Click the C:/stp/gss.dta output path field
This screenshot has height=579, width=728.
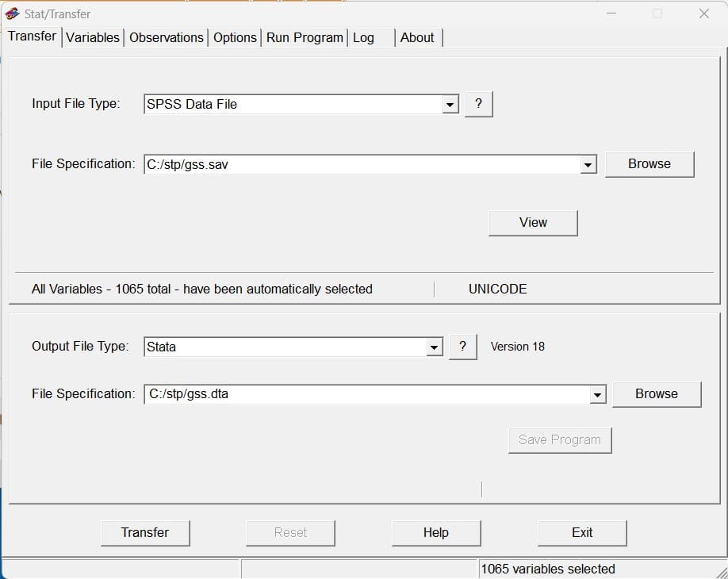(367, 394)
